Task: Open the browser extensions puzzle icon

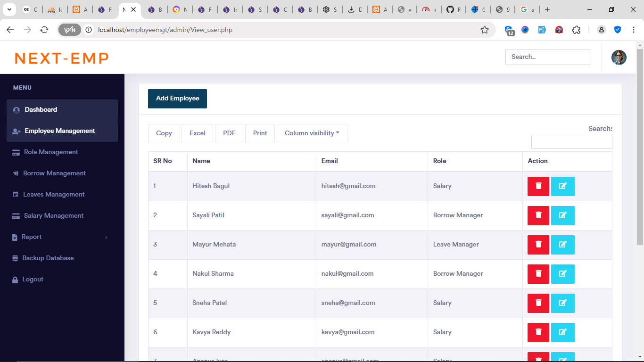Action: tap(576, 30)
